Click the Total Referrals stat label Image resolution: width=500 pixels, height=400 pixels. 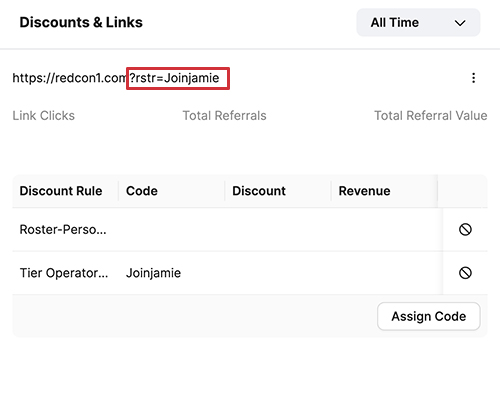click(x=224, y=116)
